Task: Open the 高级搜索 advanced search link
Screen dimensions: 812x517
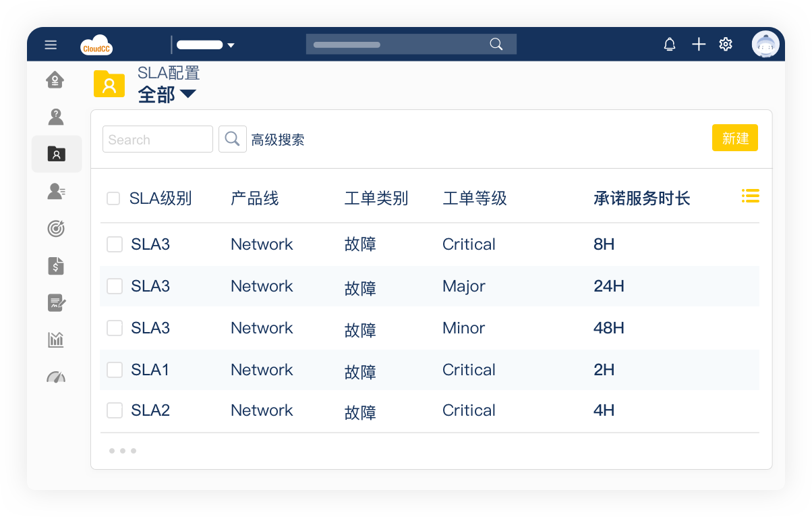Action: [x=278, y=140]
